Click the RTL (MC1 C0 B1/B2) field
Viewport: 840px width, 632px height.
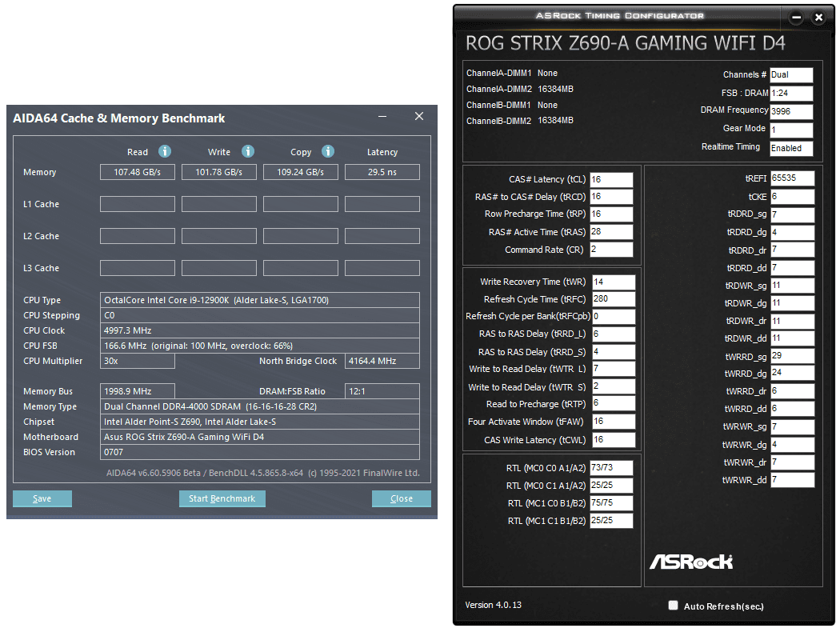click(611, 503)
